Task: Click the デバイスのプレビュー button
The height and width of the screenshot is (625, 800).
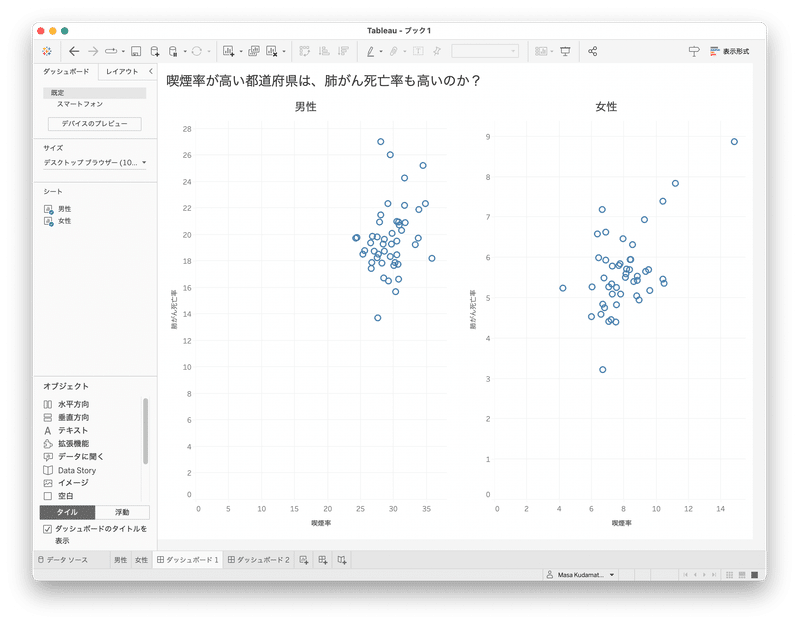Action: click(94, 123)
